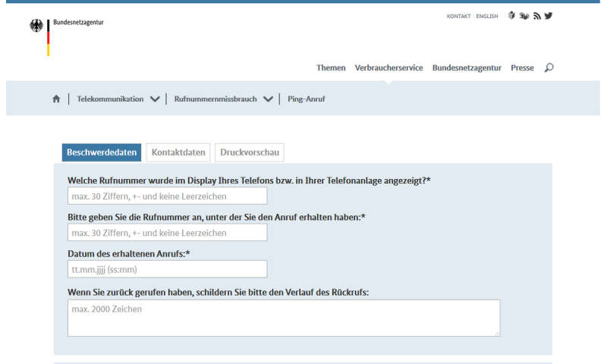Click the Bundesnetzagentur eagle logo

[x=36, y=26]
